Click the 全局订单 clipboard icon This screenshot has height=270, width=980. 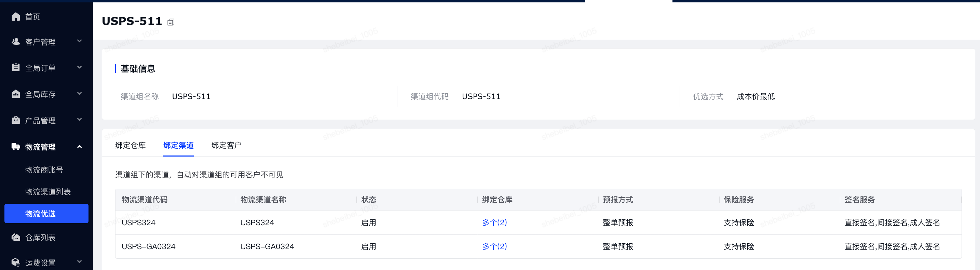point(16,67)
